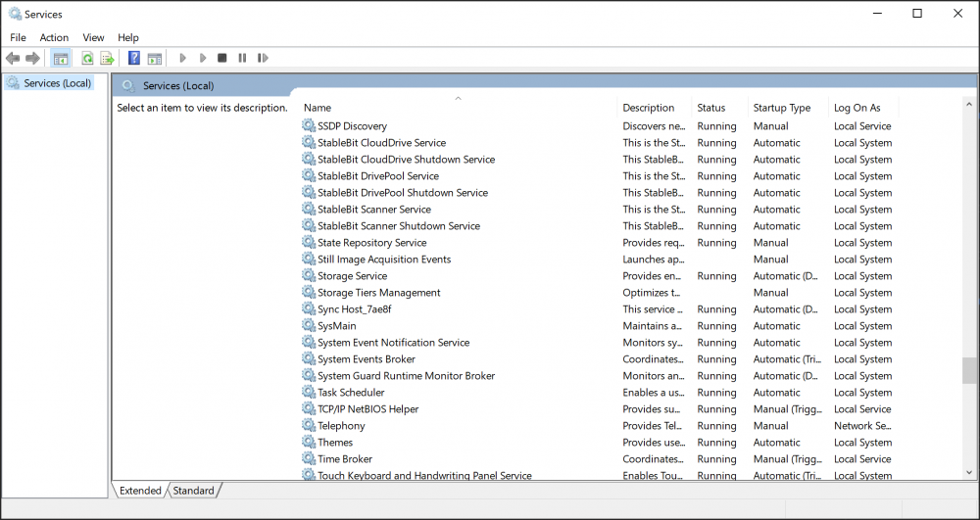
Task: Click the Refresh toolbar icon
Action: 87,58
